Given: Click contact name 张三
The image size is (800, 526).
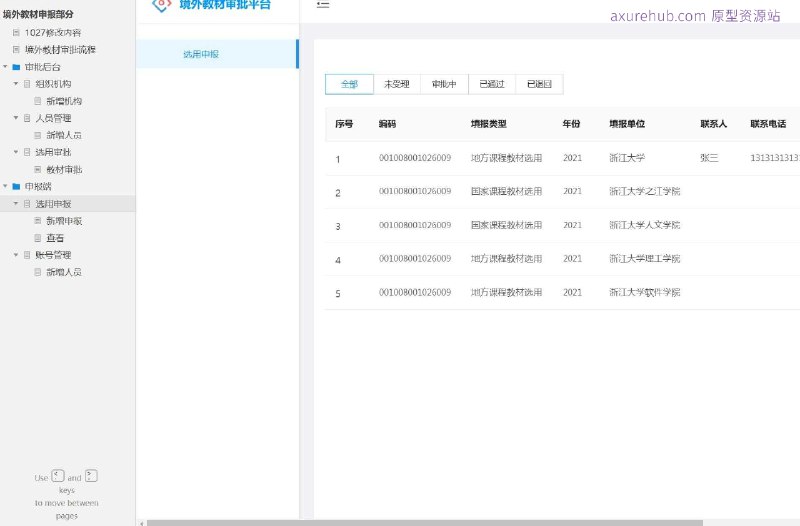Looking at the screenshot, I should pos(709,158).
